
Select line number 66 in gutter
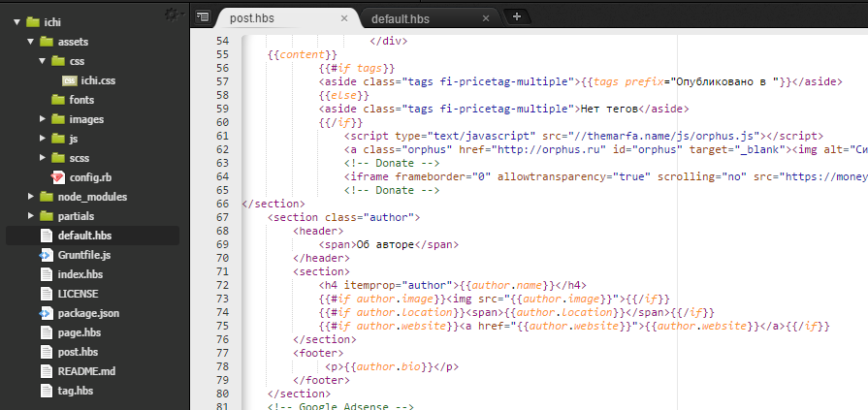tap(222, 204)
